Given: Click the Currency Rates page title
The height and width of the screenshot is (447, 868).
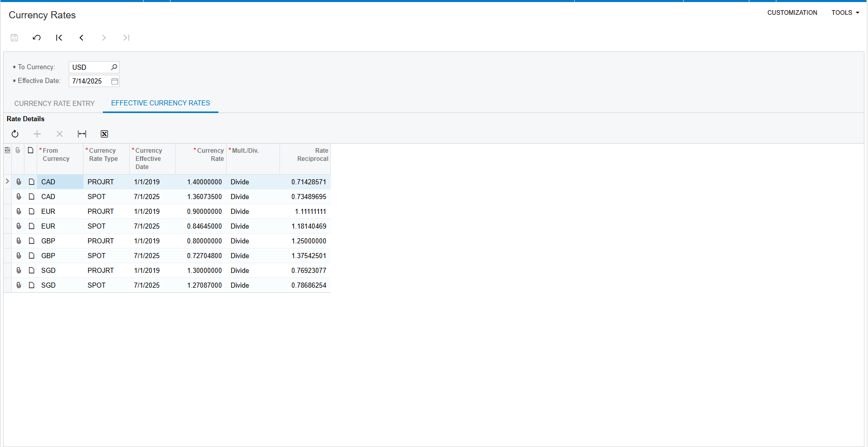Looking at the screenshot, I should pyautogui.click(x=42, y=15).
